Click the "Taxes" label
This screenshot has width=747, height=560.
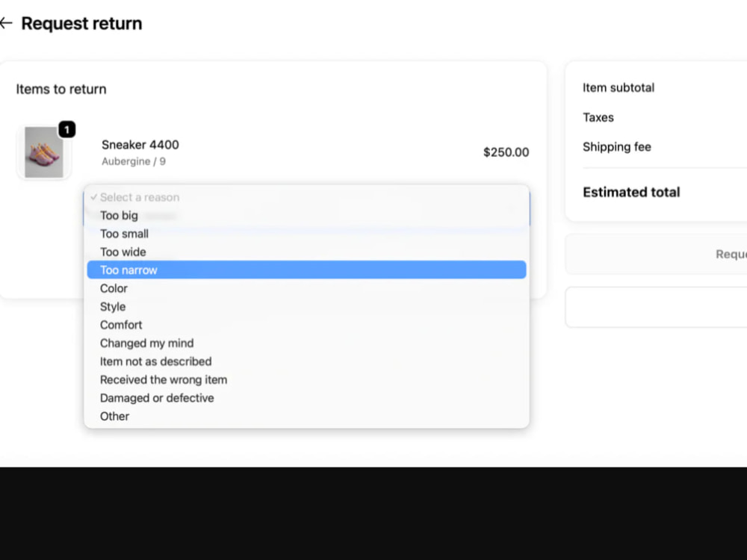[598, 117]
